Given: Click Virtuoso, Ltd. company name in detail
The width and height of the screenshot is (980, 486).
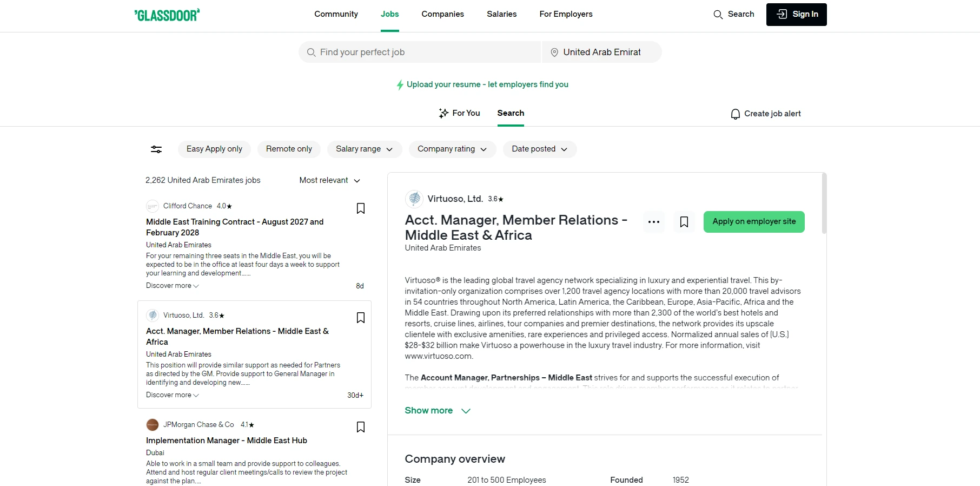Looking at the screenshot, I should 455,199.
